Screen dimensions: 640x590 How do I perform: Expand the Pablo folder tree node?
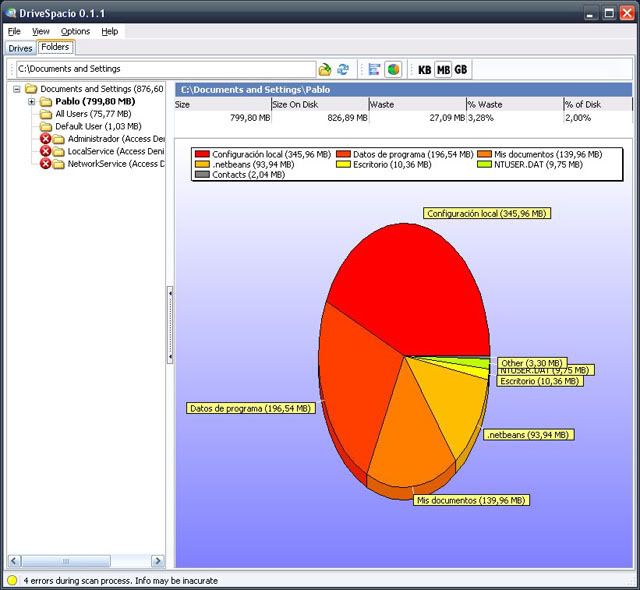pos(32,102)
